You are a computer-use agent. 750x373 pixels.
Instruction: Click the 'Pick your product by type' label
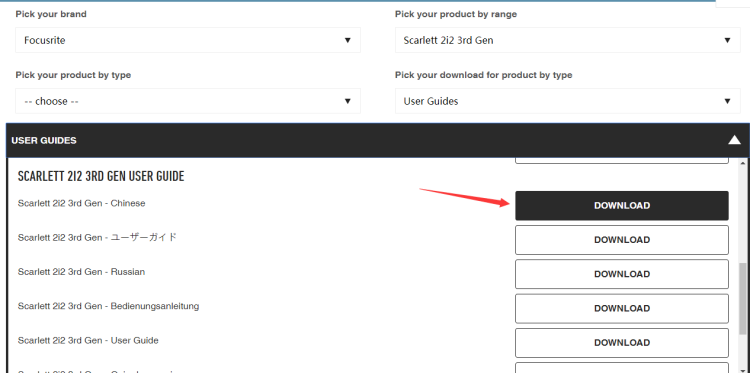pos(73,75)
